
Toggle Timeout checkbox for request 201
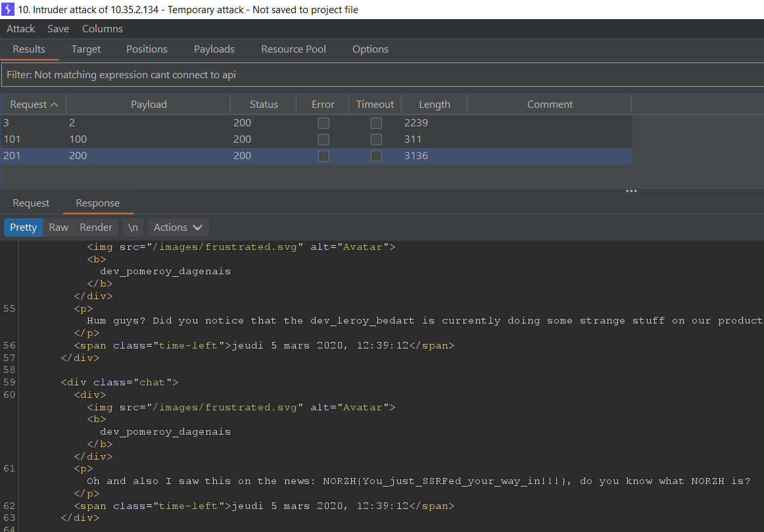click(x=375, y=156)
